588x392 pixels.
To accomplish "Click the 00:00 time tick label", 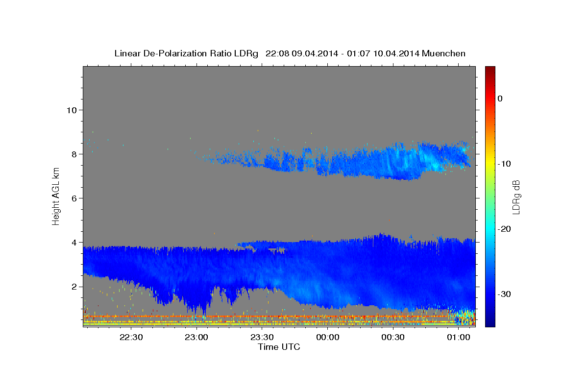I will [x=327, y=337].
